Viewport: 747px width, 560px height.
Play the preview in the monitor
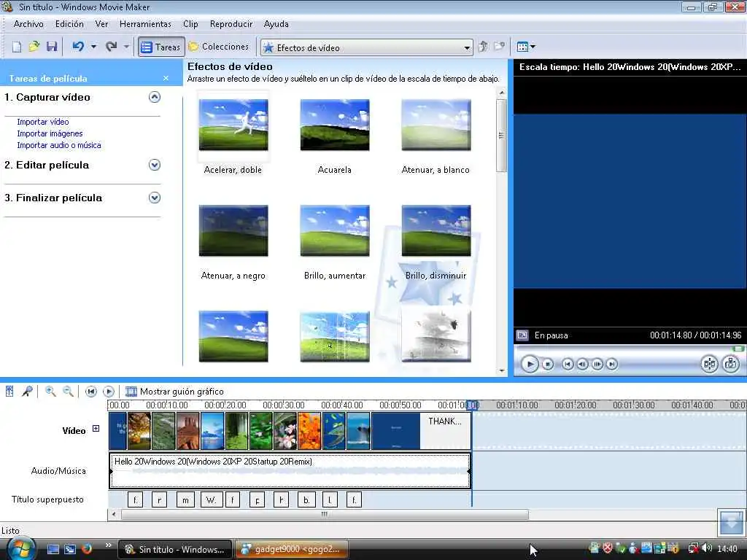530,365
